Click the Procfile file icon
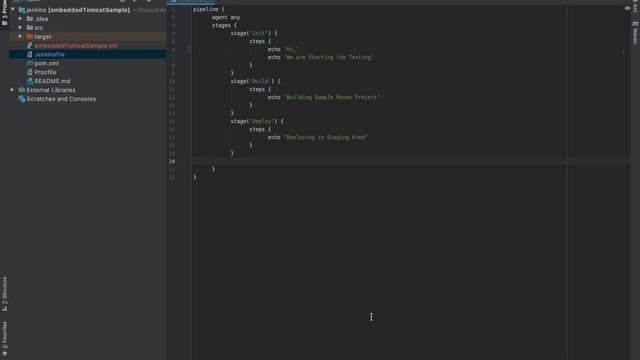This screenshot has width=640, height=360. [29, 72]
